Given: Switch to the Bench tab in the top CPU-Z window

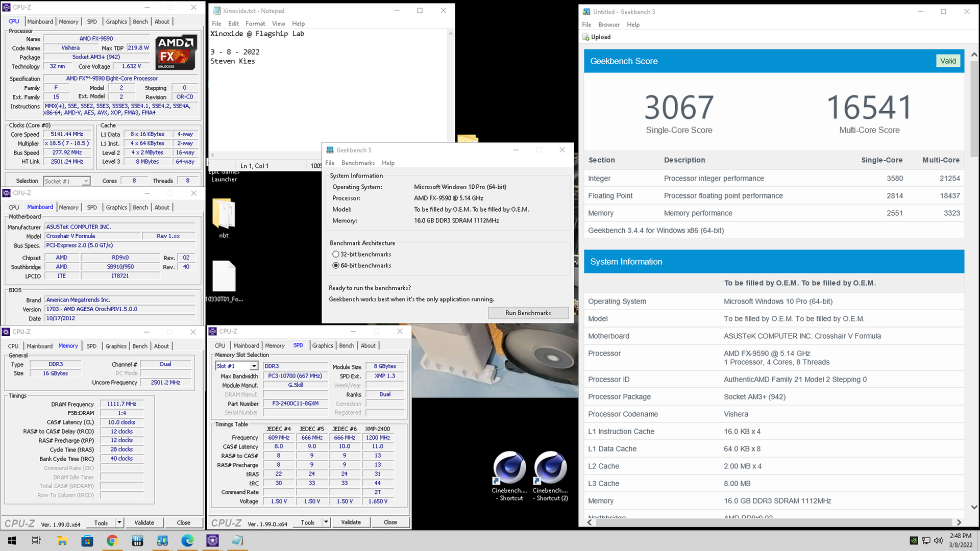Looking at the screenshot, I should (x=140, y=21).
